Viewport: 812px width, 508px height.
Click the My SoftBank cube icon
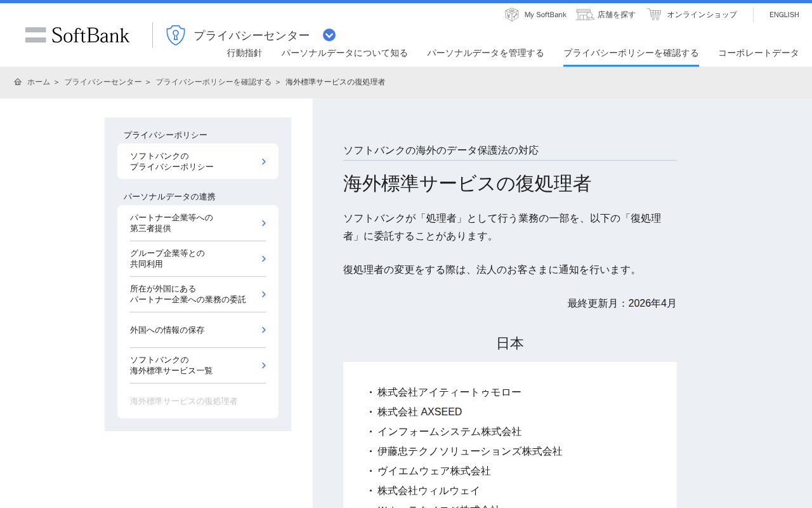pyautogui.click(x=512, y=14)
